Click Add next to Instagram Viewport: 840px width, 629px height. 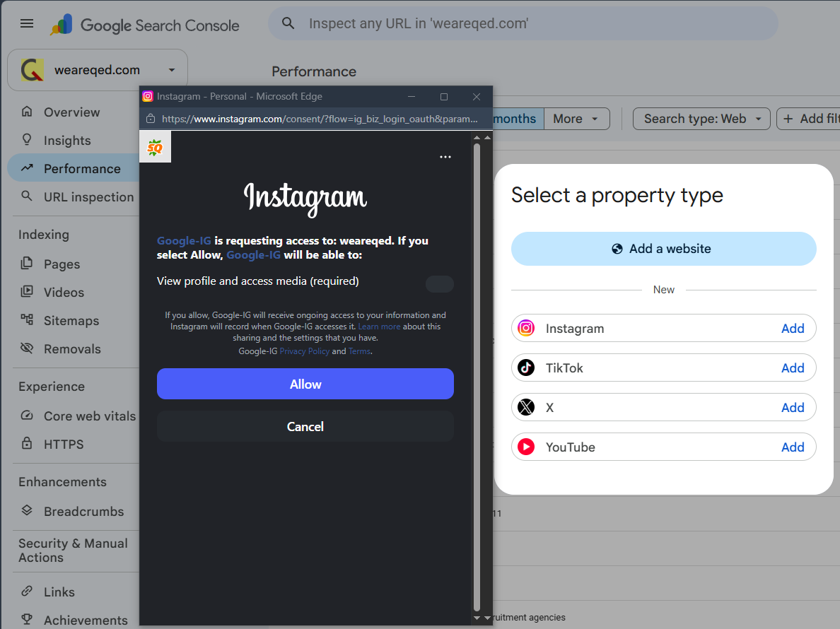[x=793, y=328]
